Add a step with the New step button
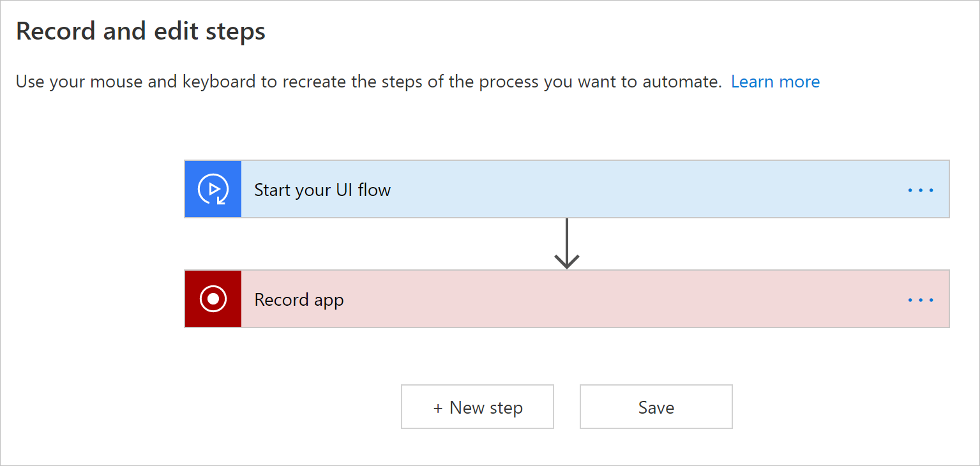 (478, 407)
